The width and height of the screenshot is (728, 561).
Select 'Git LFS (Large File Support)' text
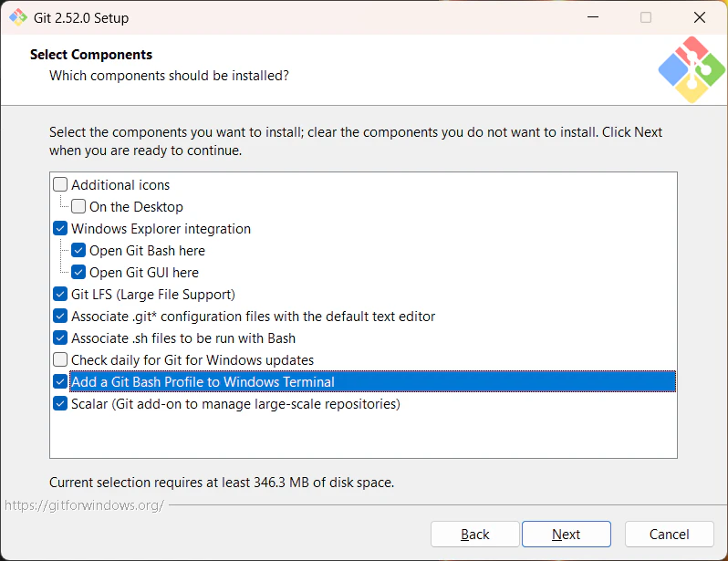[153, 295]
